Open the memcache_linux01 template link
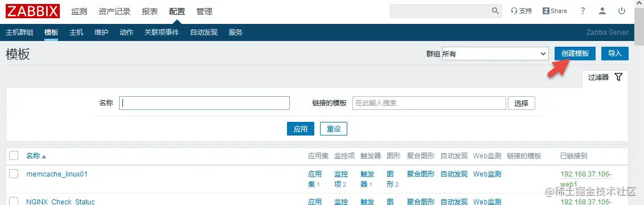The width and height of the screenshot is (644, 205). [57, 174]
